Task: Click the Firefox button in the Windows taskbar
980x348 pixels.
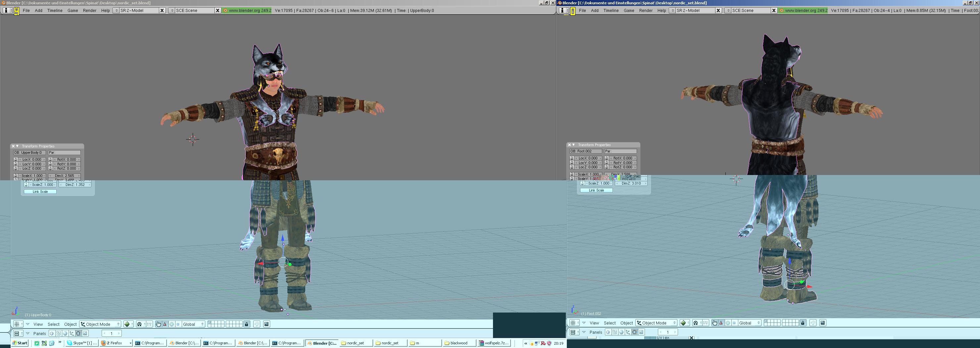Action: click(116, 343)
